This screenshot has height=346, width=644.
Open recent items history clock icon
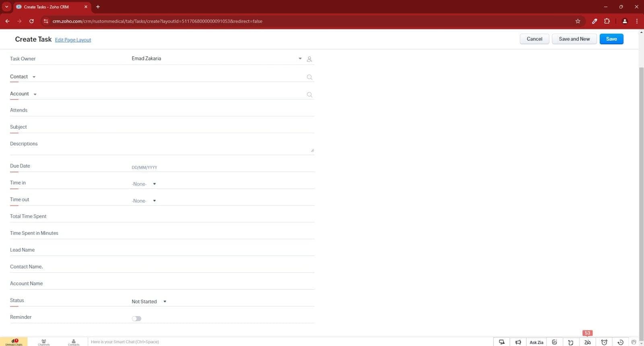[621, 342]
